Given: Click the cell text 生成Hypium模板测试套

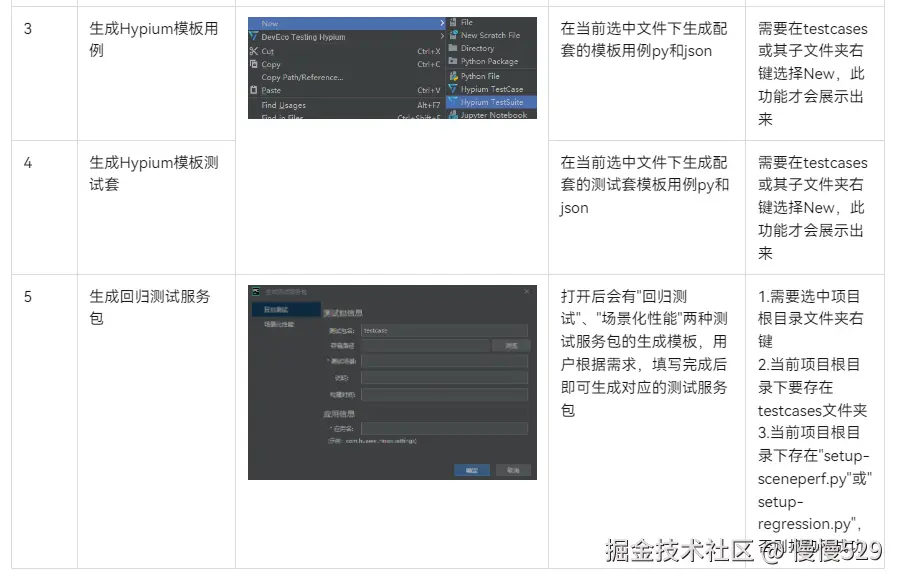Looking at the screenshot, I should tap(154, 173).
